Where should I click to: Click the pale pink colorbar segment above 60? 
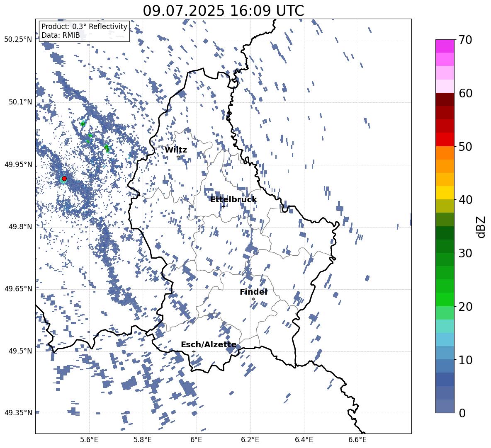[445, 86]
